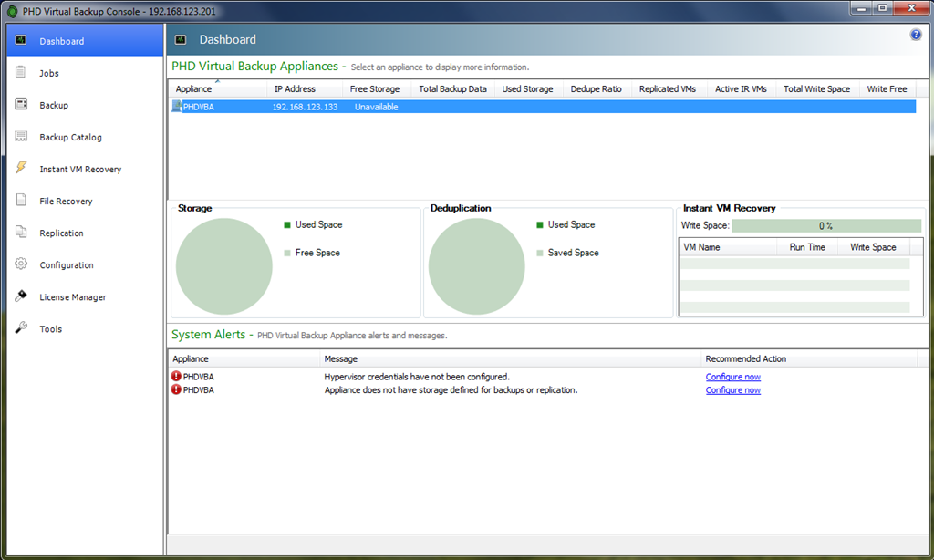Click the Write Space progress bar
934x560 pixels.
[x=826, y=226]
